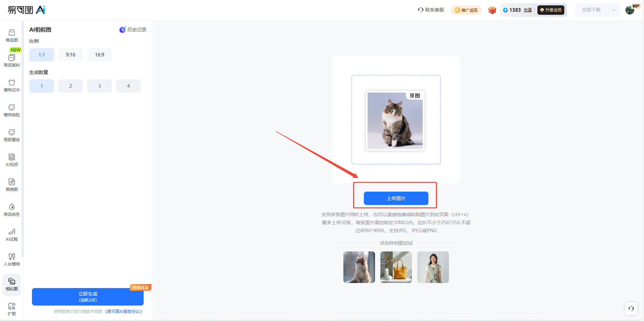Set generation count to 3

click(x=100, y=86)
